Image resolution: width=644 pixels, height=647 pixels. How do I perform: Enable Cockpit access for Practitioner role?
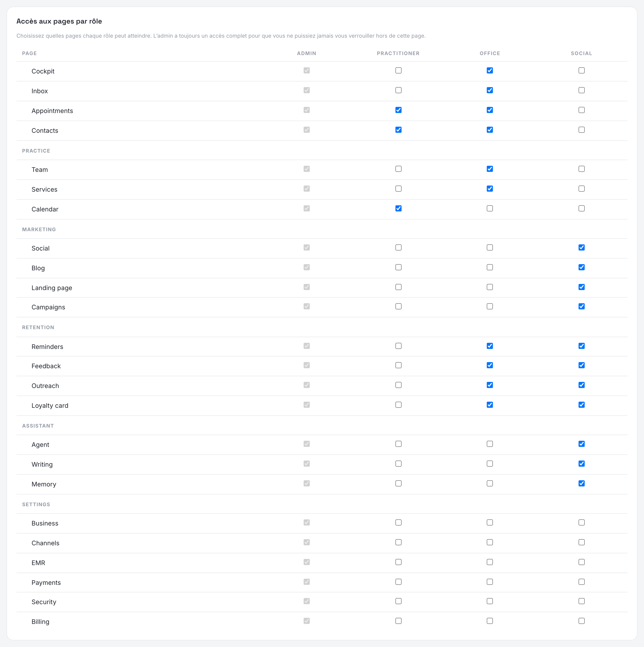398,70
